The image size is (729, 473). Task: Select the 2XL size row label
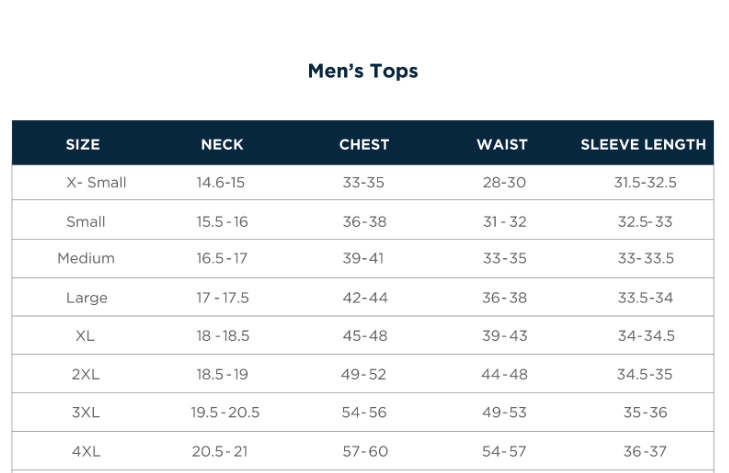click(x=85, y=374)
